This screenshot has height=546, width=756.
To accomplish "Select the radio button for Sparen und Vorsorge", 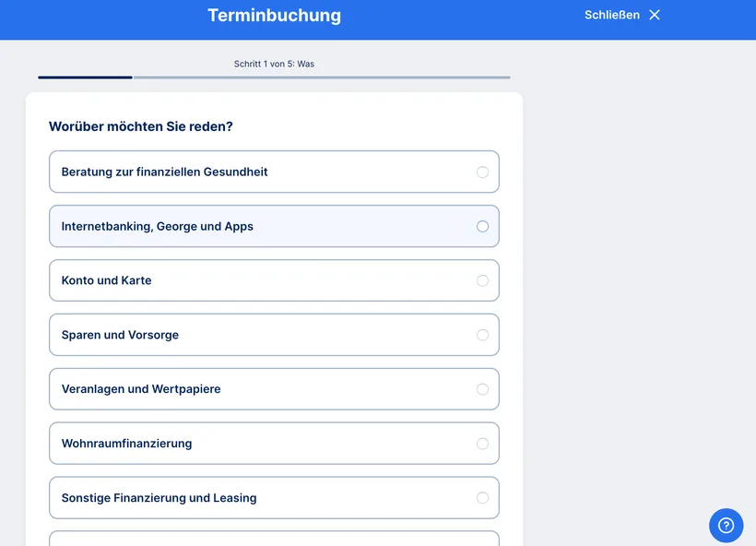I will click(x=482, y=335).
